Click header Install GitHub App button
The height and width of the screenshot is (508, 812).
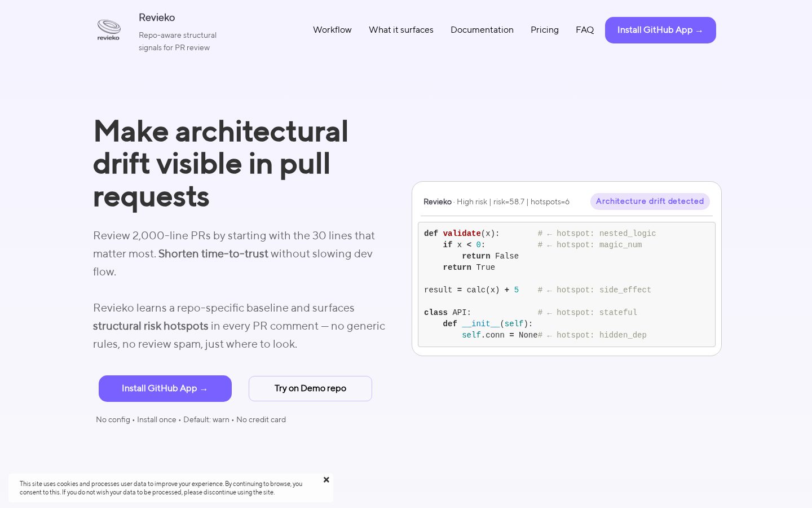(660, 30)
